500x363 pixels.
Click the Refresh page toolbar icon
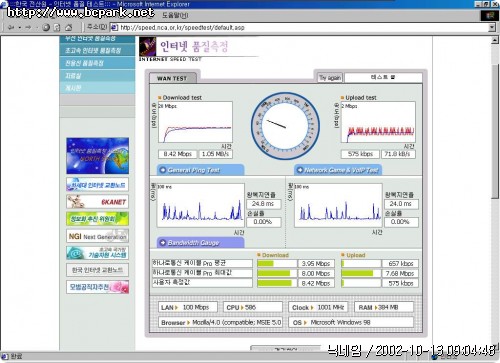(57, 27)
